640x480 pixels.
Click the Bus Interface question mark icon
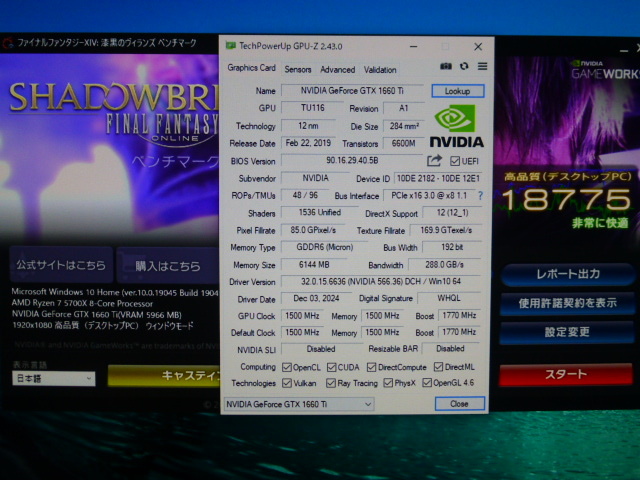coord(480,196)
